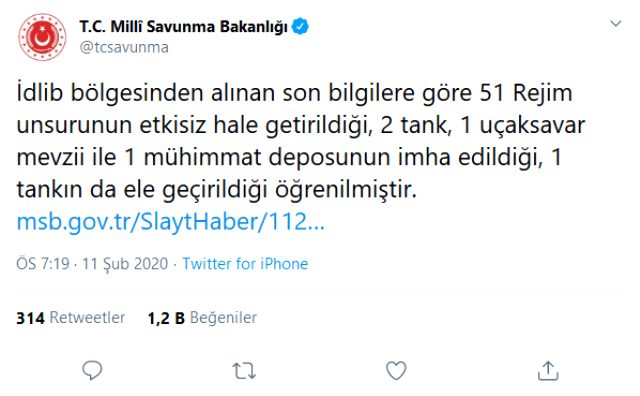Click the blue verified badge checkmark
The width and height of the screenshot is (640, 396).
301,27
